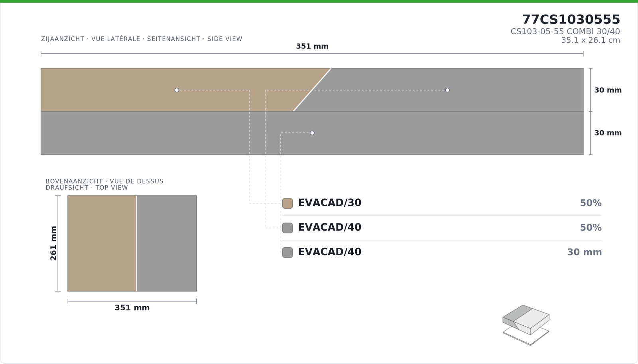Screen dimensions: 638x364
Task: Click the EVACAD/40 label in 30 mm row
Action: tap(330, 252)
